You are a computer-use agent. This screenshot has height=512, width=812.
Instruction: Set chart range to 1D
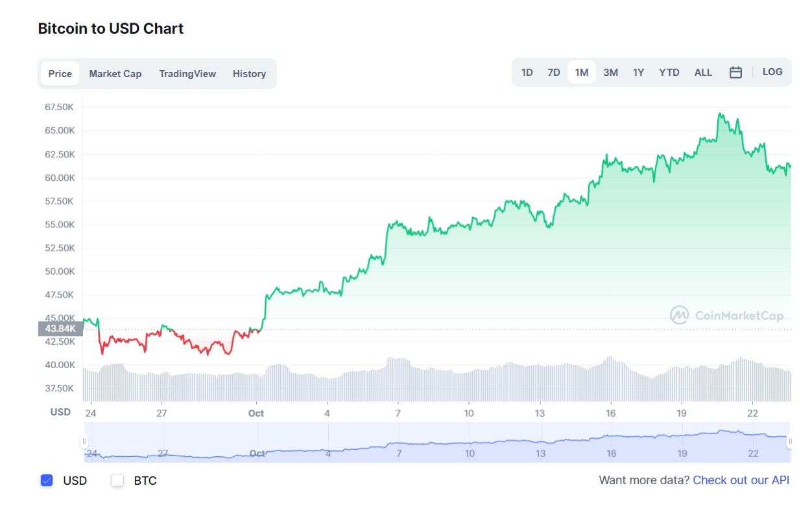[x=527, y=73]
